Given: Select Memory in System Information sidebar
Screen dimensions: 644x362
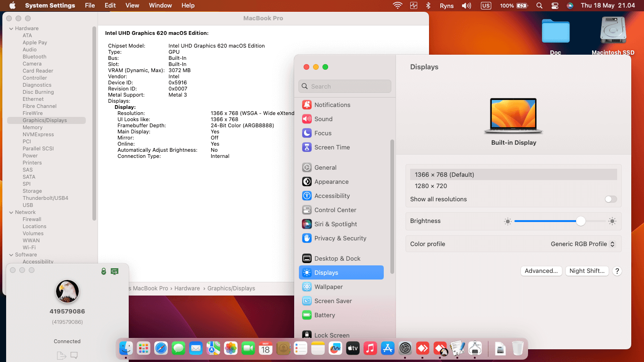Looking at the screenshot, I should tap(33, 127).
